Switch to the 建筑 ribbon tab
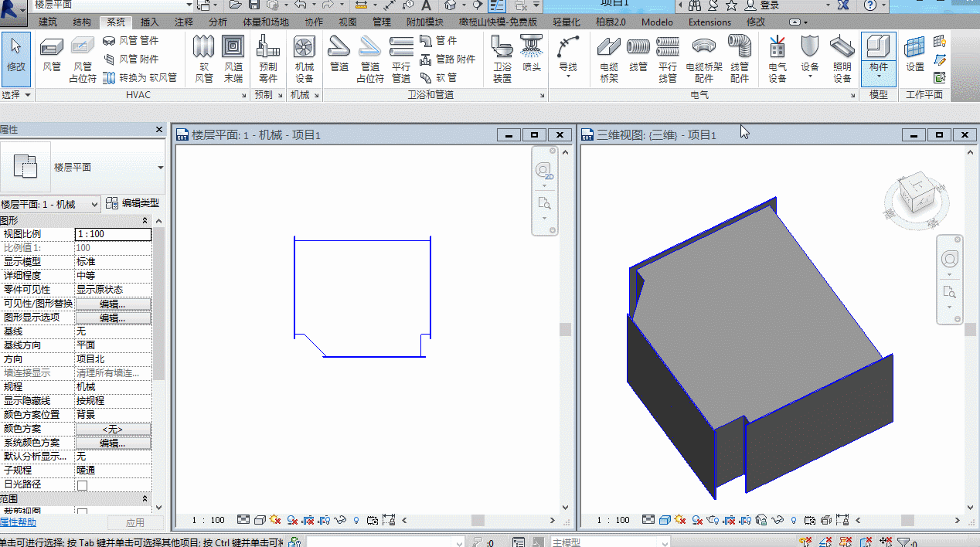Screen dimensions: 980x547 [x=48, y=22]
